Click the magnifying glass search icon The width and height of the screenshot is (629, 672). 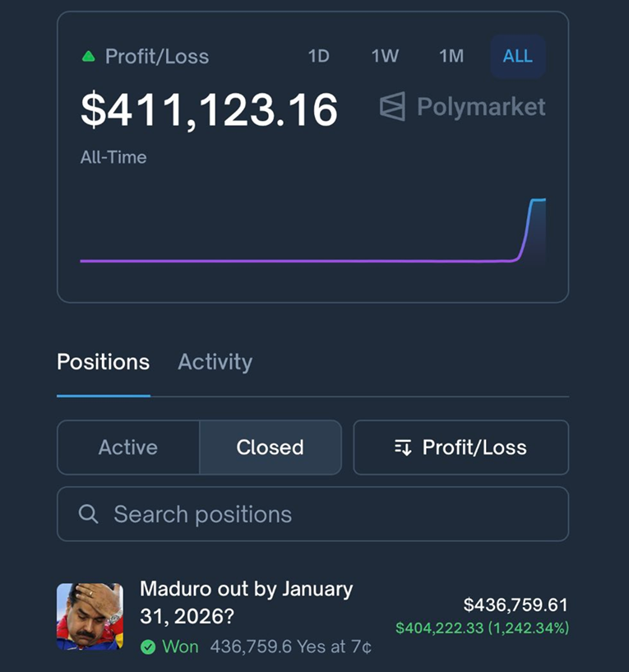click(88, 515)
